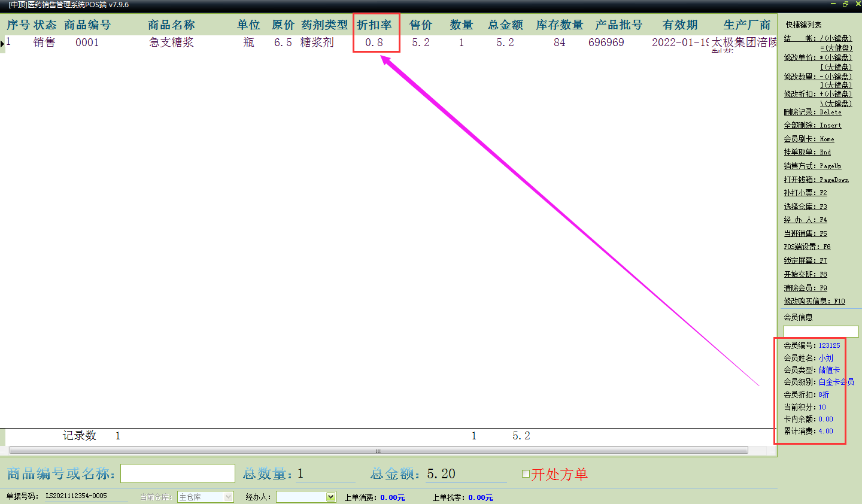This screenshot has width=862, height=504.
Task: Click the member number value 123125
Action: [x=829, y=345]
